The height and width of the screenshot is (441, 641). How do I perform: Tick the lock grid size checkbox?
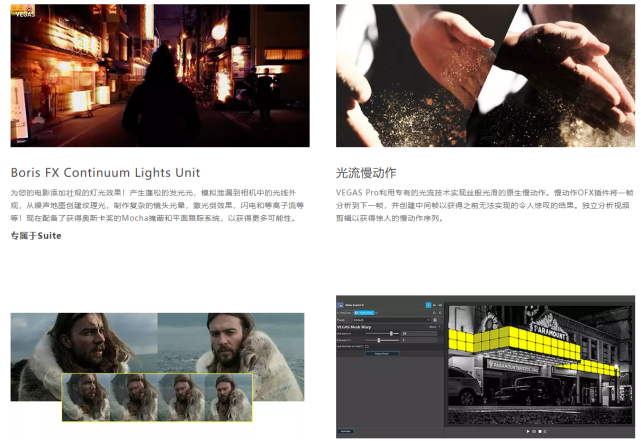point(367,347)
